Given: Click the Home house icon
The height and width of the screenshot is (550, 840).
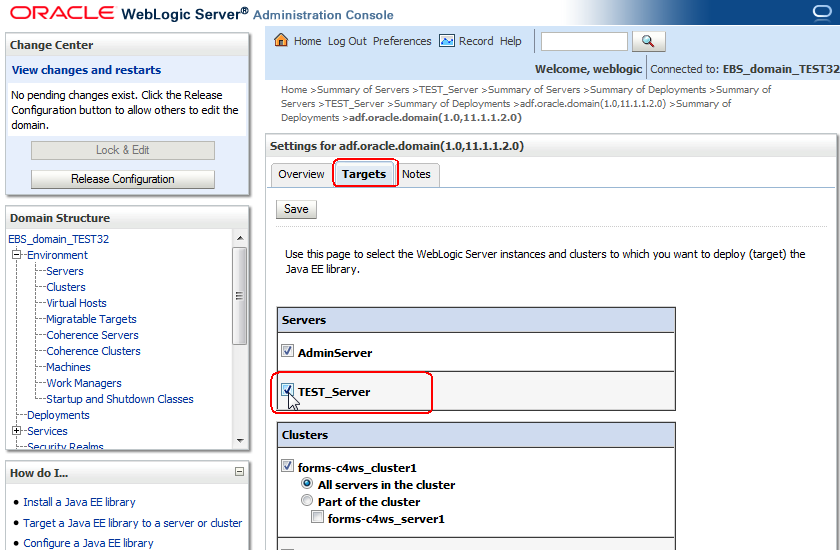Looking at the screenshot, I should 281,40.
